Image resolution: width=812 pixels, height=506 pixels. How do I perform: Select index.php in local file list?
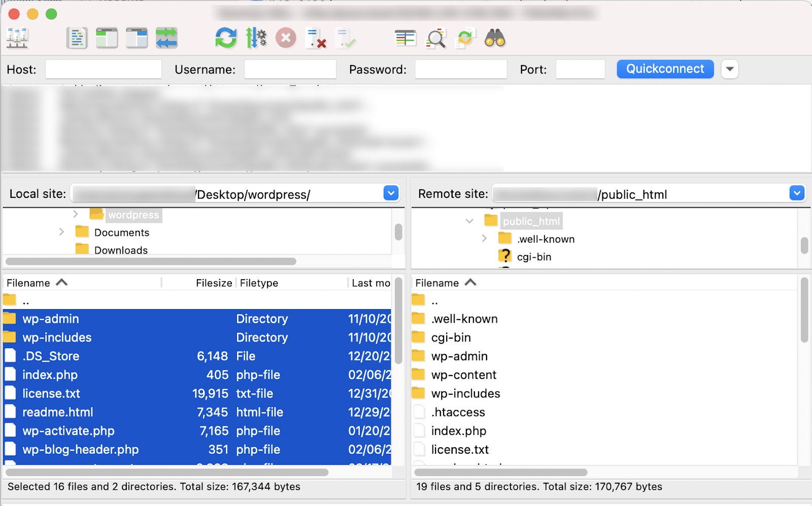197,375
